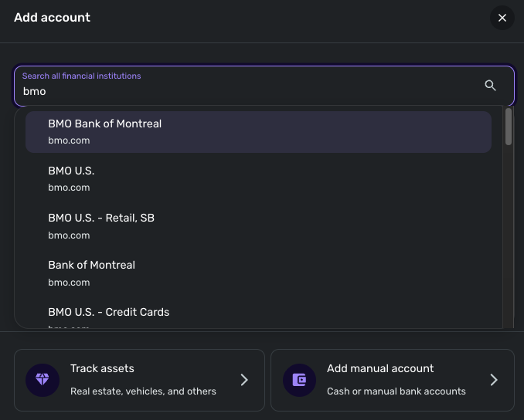Close the Add account dialog
The width and height of the screenshot is (524, 420).
point(502,18)
